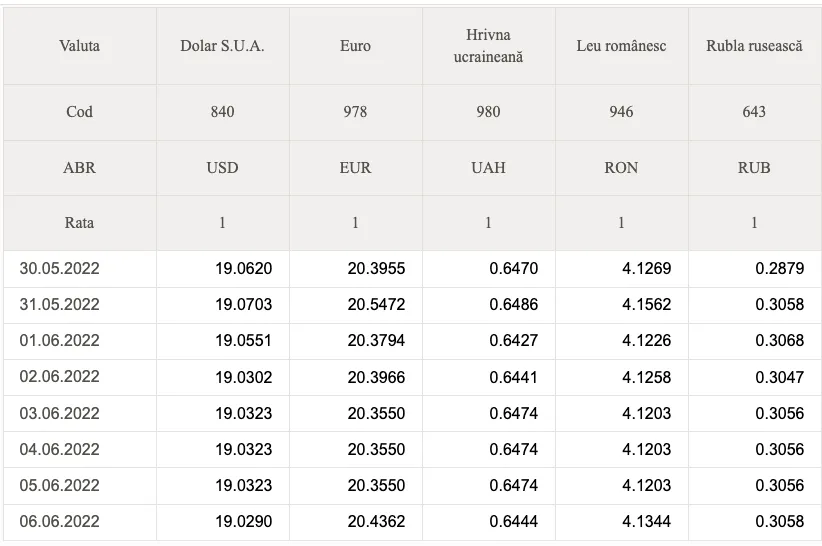Click EUR rate 20.4362
The width and height of the screenshot is (822, 546).
point(376,522)
